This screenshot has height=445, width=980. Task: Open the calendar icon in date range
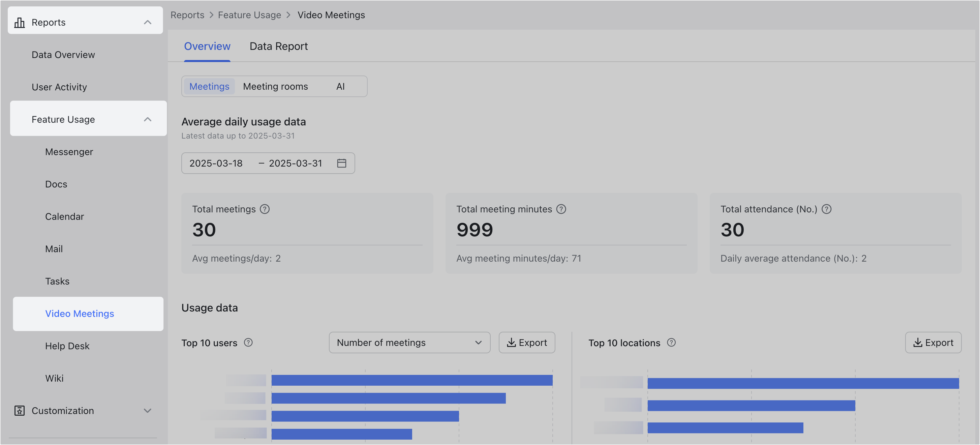coord(342,163)
